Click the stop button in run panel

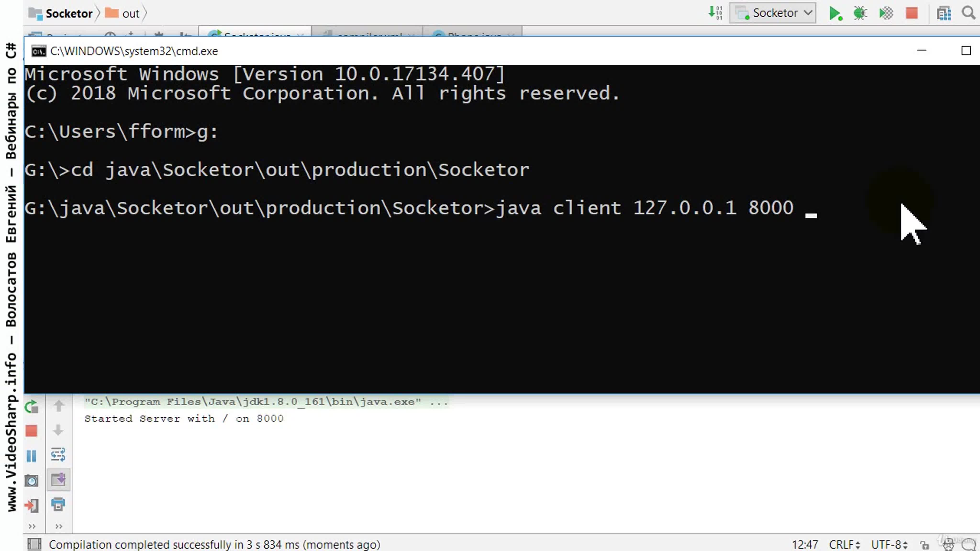[32, 430]
